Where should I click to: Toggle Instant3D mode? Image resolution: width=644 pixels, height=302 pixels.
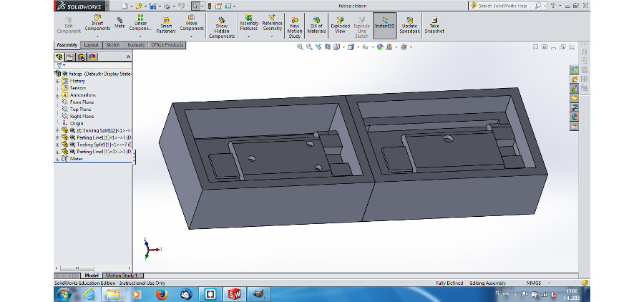point(385,26)
